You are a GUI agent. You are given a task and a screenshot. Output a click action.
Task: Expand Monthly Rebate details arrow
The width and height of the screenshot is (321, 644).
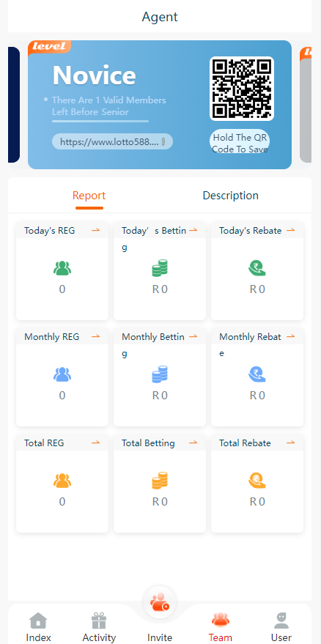tap(290, 336)
